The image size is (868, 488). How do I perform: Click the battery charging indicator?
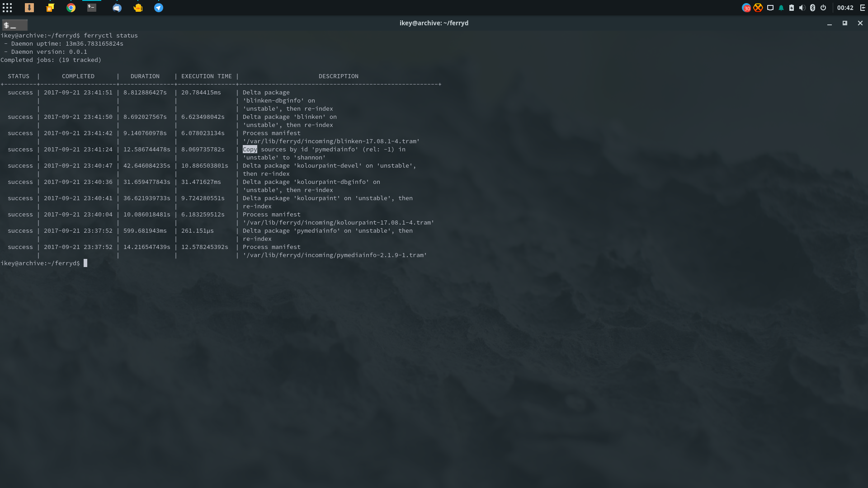(x=792, y=8)
